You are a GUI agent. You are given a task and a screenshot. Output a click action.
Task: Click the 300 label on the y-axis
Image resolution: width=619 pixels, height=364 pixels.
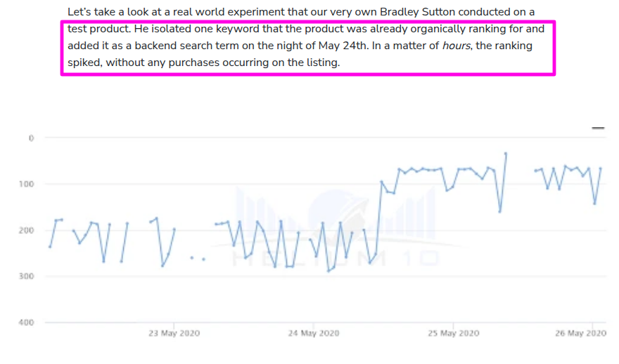pyautogui.click(x=27, y=276)
